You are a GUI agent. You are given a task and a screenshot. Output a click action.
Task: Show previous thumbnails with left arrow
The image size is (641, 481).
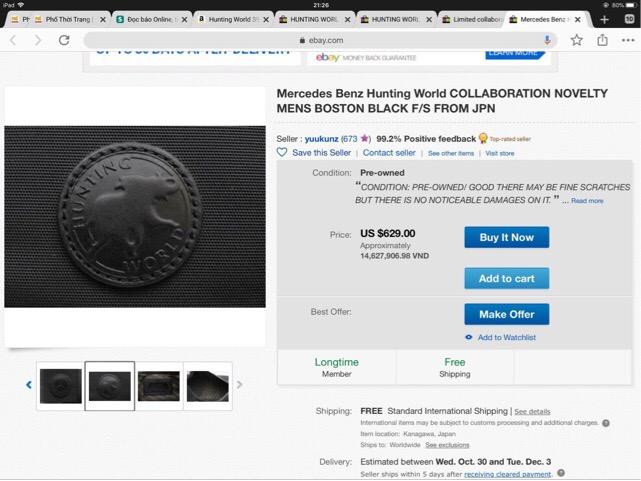[28, 385]
